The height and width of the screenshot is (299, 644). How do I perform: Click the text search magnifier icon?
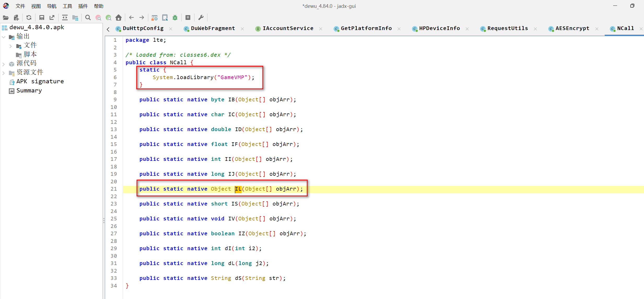coord(88,17)
